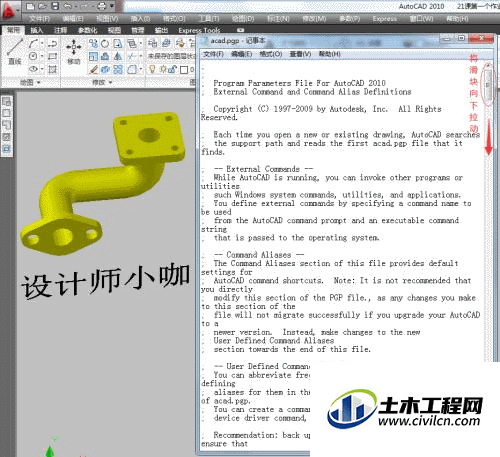
Task: Select the Rectangle tool in the Draw panel
Action: (x=52, y=56)
